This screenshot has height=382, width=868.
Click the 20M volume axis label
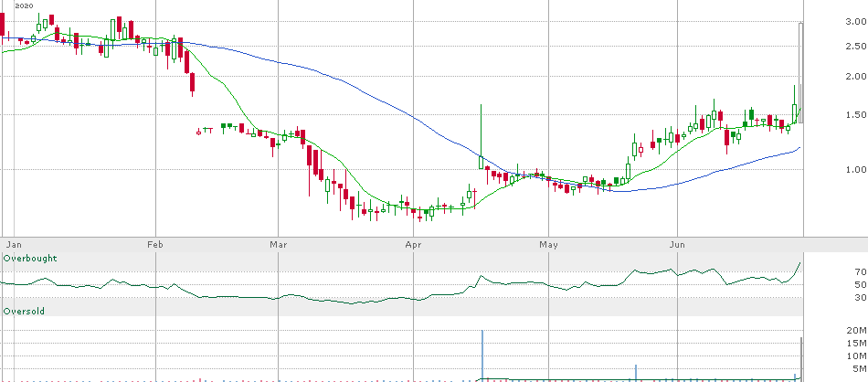859,330
